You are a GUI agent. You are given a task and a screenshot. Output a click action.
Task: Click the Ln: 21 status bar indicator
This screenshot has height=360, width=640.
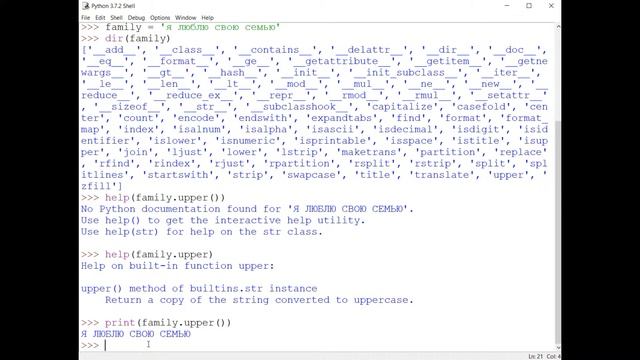(535, 356)
